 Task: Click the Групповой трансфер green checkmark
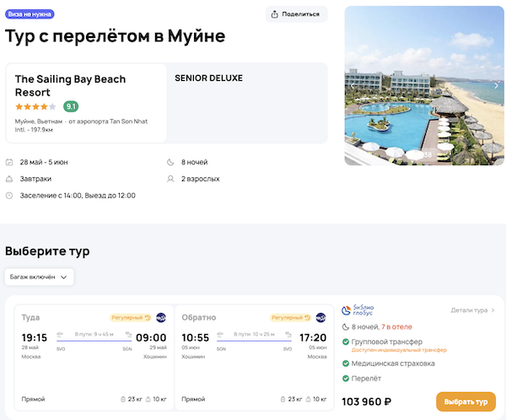tap(347, 342)
